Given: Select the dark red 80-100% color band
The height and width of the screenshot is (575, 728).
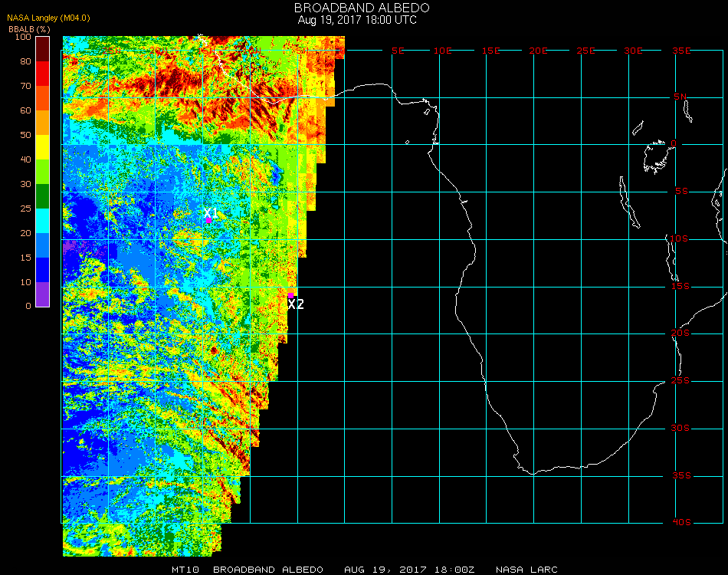Looking at the screenshot, I should [x=43, y=49].
